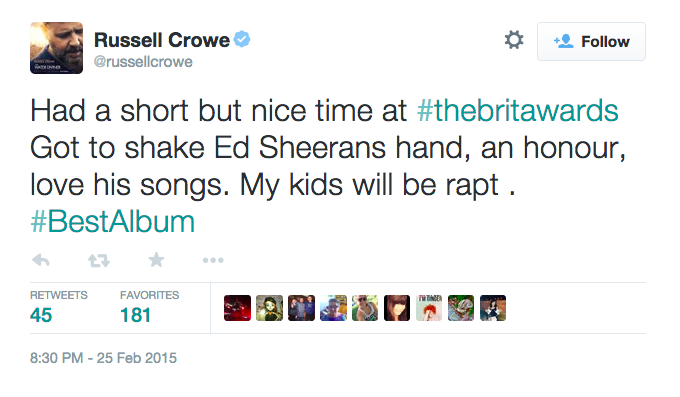
Task: Open the #BestAlbum hashtag link
Action: pos(112,222)
